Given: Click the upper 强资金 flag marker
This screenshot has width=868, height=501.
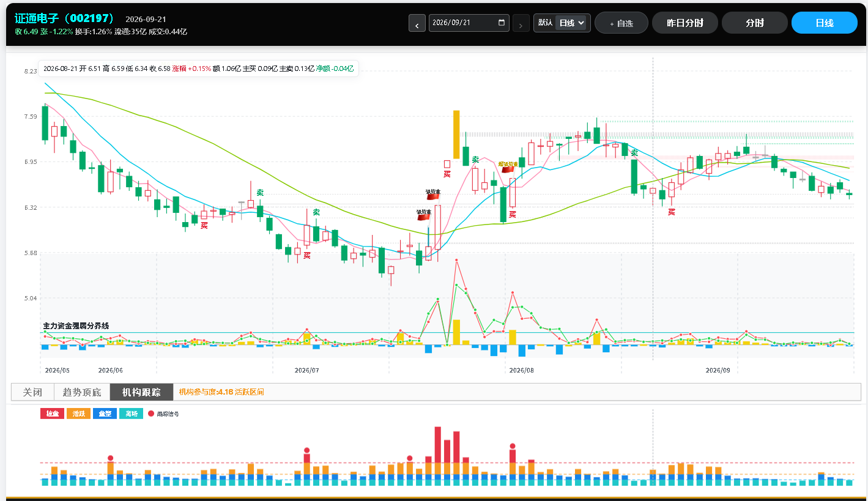Looking at the screenshot, I should point(433,194).
